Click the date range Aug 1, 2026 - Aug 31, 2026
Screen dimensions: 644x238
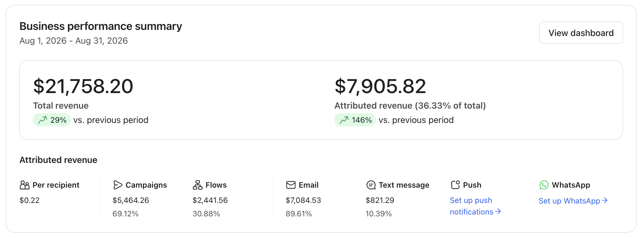pyautogui.click(x=74, y=41)
